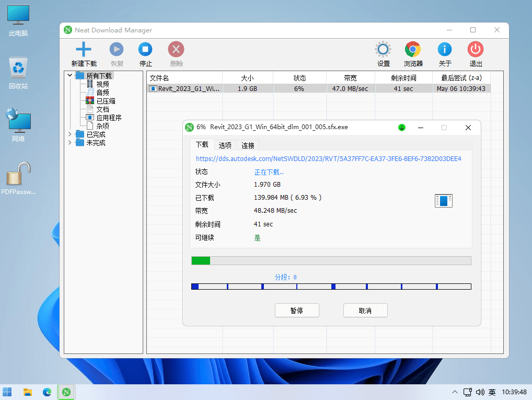Select 已压缩 category in tree

click(x=106, y=101)
